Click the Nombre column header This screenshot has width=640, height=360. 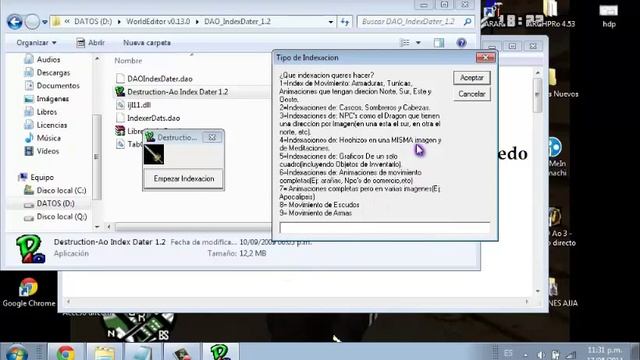click(128, 60)
